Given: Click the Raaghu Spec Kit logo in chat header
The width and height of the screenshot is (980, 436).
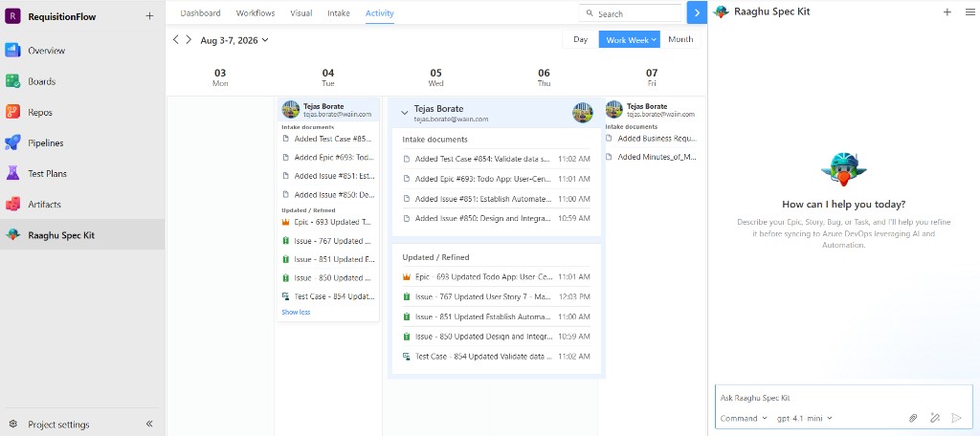Looking at the screenshot, I should pyautogui.click(x=722, y=11).
